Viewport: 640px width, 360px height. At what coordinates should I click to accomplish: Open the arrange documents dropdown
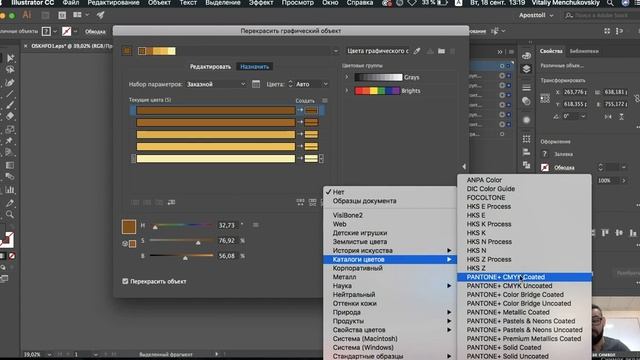(81, 15)
